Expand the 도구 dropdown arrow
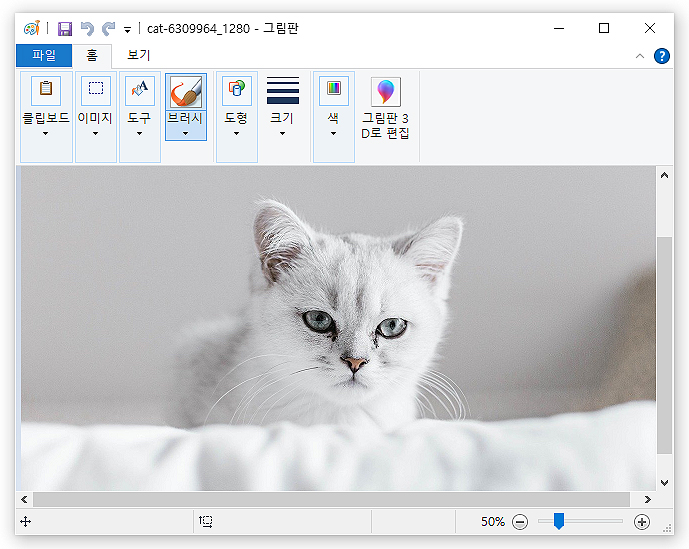Viewport: 689px width, 549px height. pyautogui.click(x=139, y=134)
